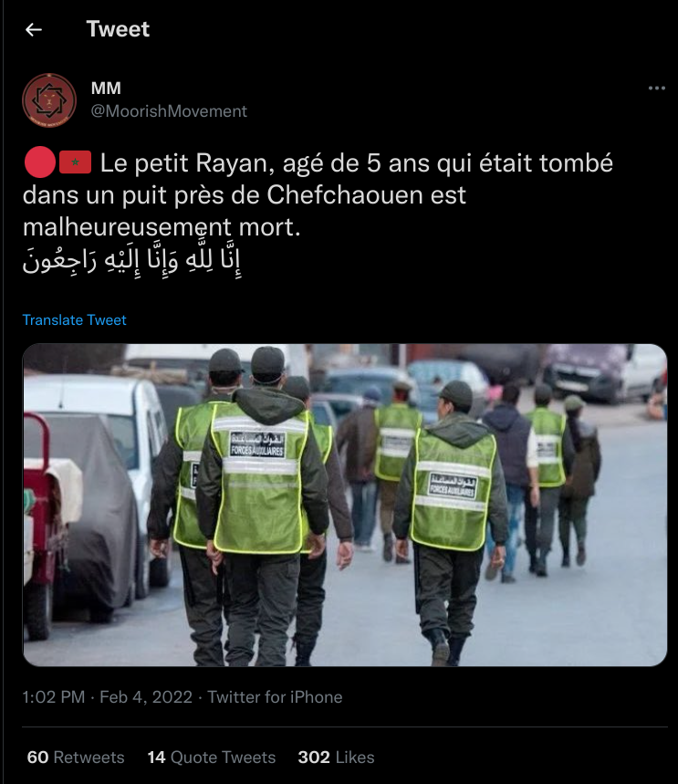This screenshot has height=784, width=678.
Task: Click the Morocco flag emoji
Action: click(75, 162)
